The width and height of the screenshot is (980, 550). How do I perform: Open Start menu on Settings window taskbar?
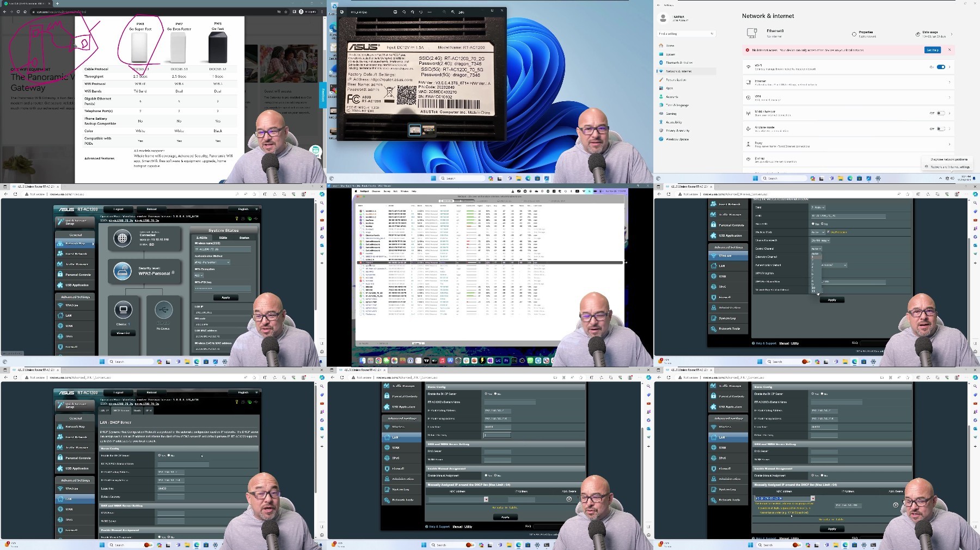756,178
